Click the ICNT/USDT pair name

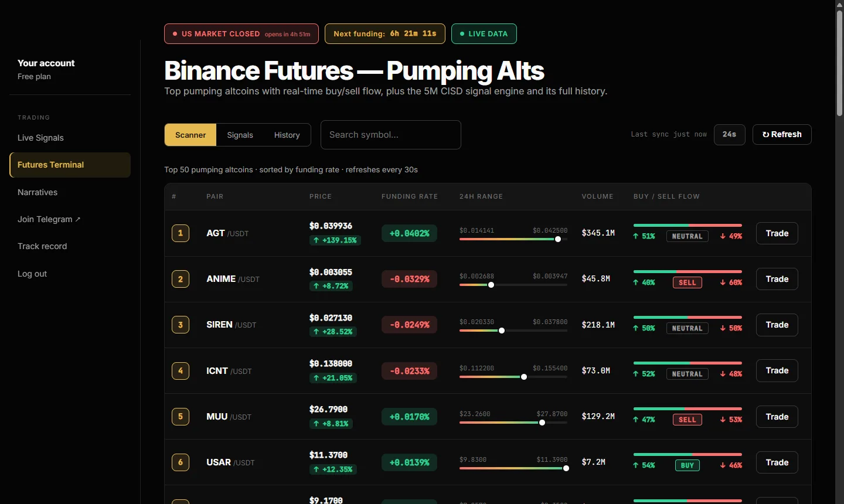(x=229, y=371)
